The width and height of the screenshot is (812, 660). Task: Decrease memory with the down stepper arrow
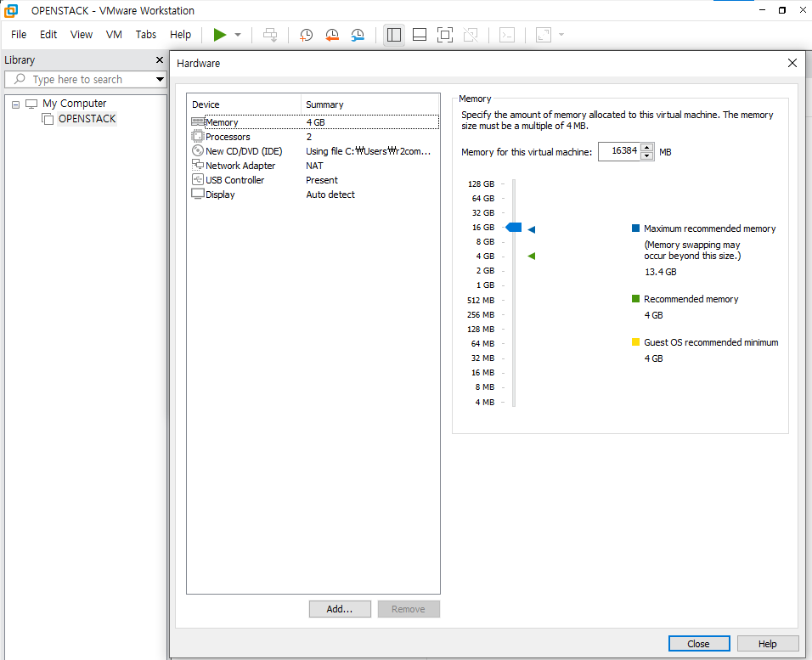pos(647,156)
